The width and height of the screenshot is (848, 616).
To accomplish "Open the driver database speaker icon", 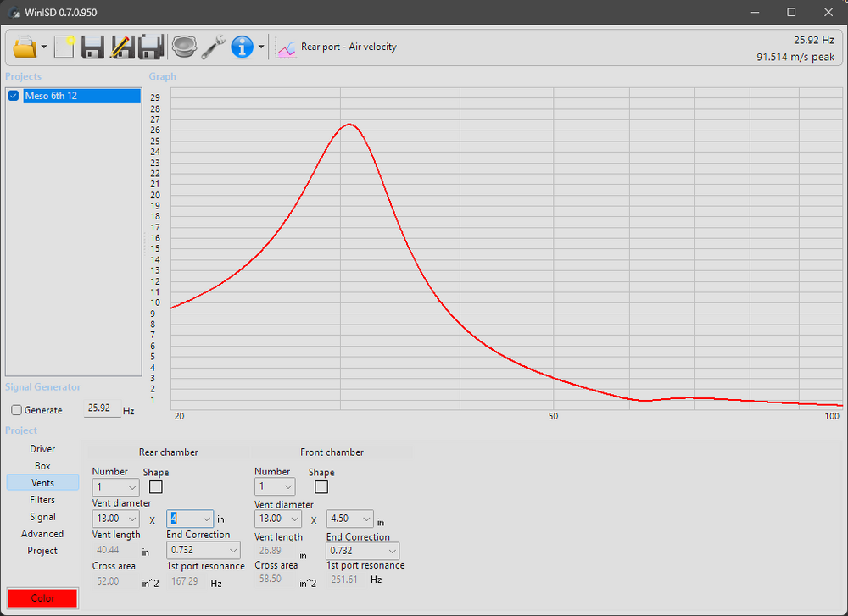I will pyautogui.click(x=184, y=47).
